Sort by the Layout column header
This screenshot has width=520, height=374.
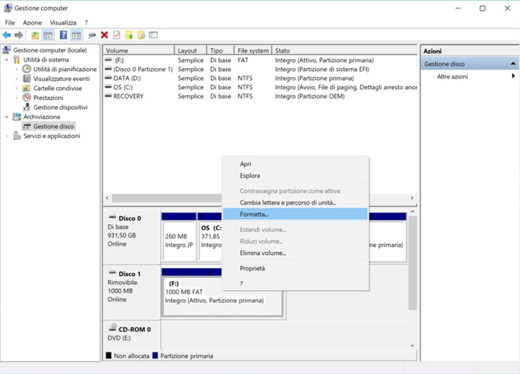point(191,50)
